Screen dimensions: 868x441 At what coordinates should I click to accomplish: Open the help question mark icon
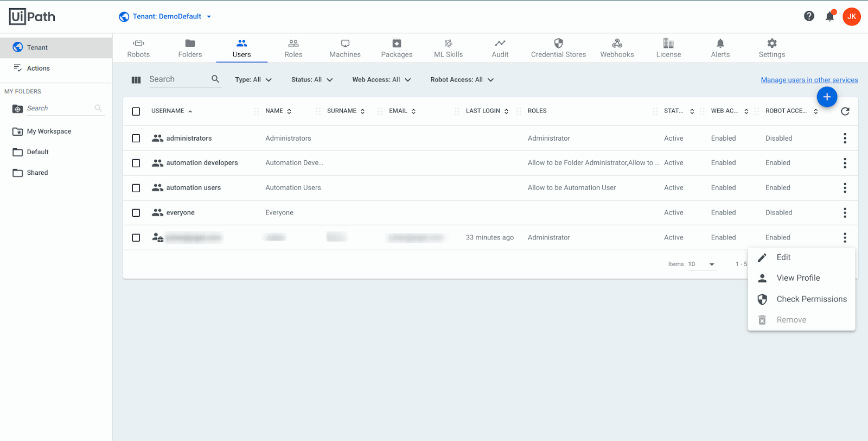coord(809,16)
